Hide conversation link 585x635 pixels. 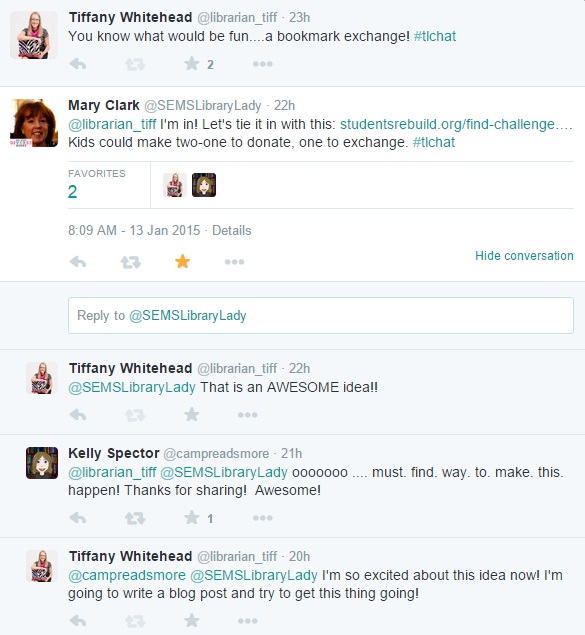tap(524, 256)
